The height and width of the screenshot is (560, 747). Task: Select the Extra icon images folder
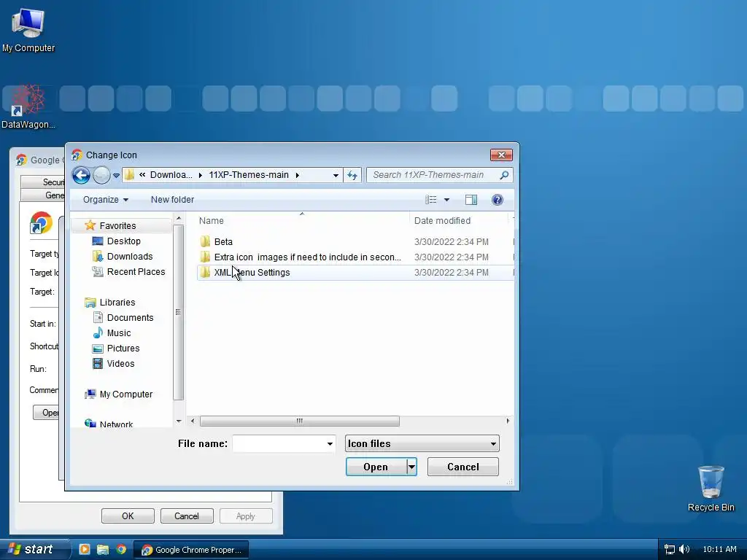pos(307,257)
